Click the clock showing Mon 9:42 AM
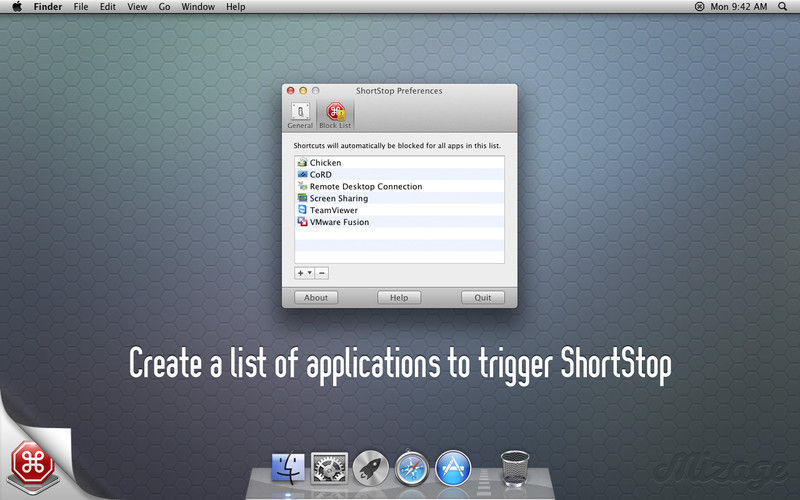The width and height of the screenshot is (800, 500). tap(739, 7)
